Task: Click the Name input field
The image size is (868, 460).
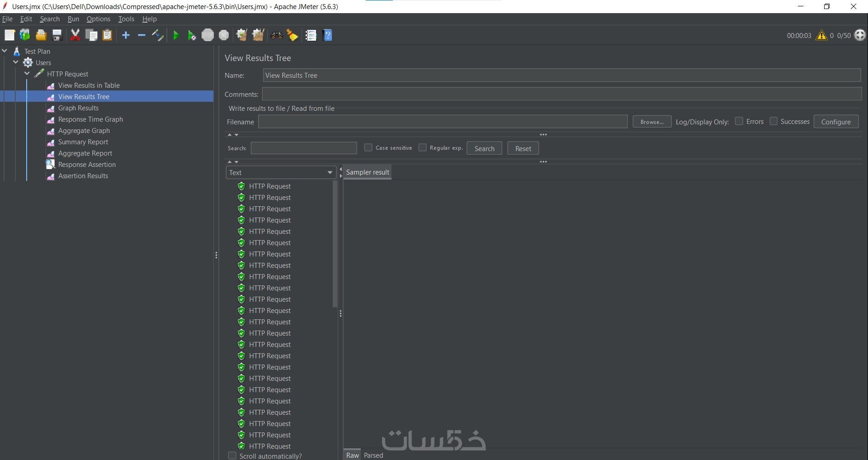Action: (562, 76)
